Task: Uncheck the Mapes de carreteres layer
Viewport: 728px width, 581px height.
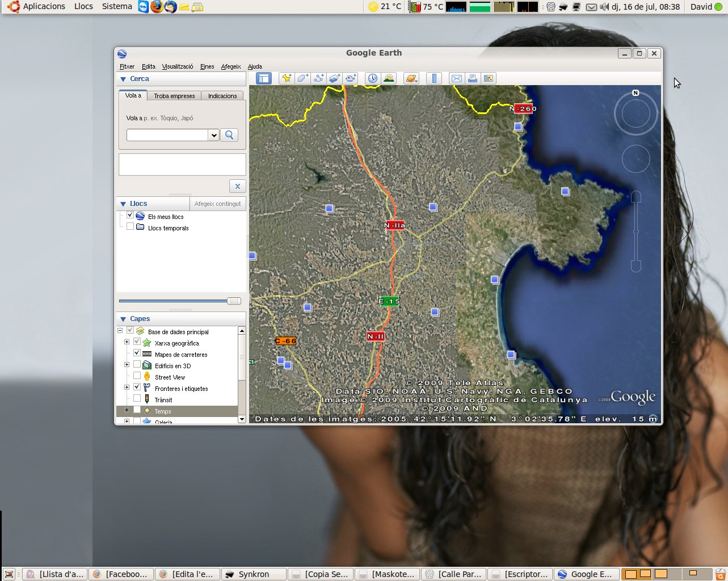Action: (137, 353)
